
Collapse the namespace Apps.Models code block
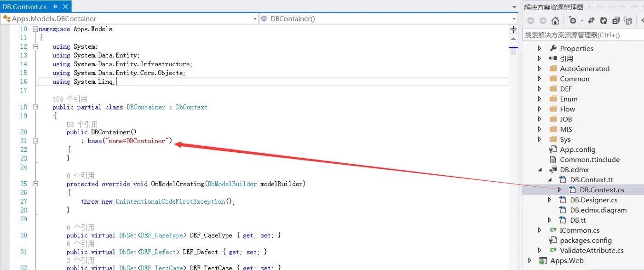coord(35,29)
